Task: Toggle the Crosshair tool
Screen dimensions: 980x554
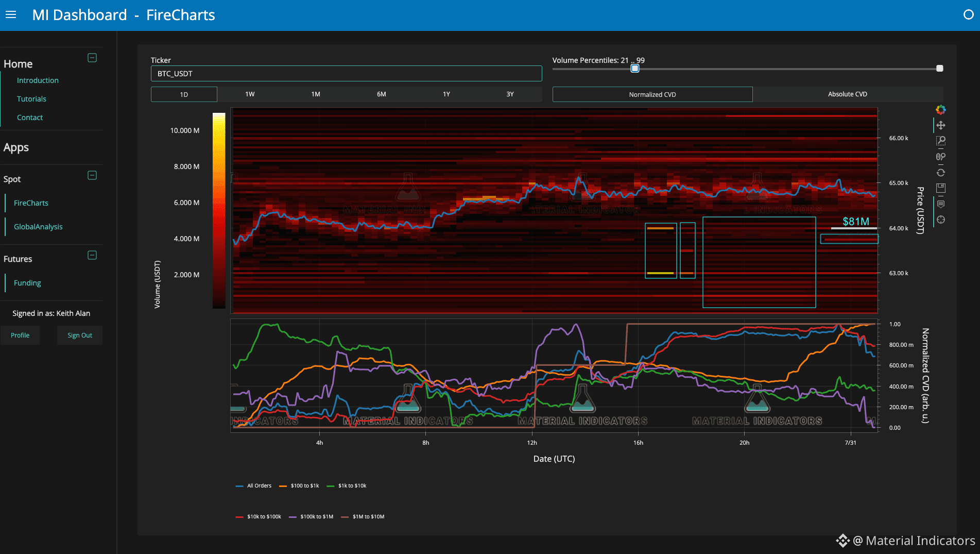Action: (x=940, y=220)
